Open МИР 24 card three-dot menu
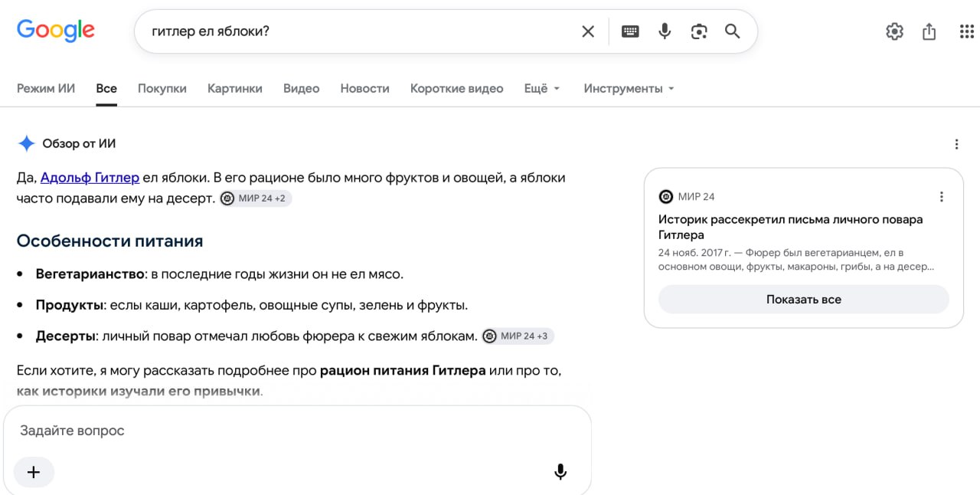Viewport: 980px width, 495px height. (942, 197)
